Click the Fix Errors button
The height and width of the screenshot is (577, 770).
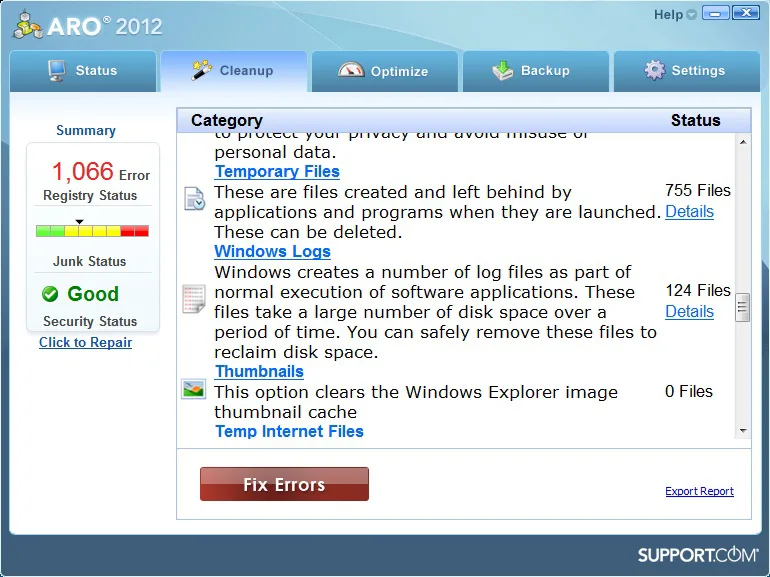284,484
